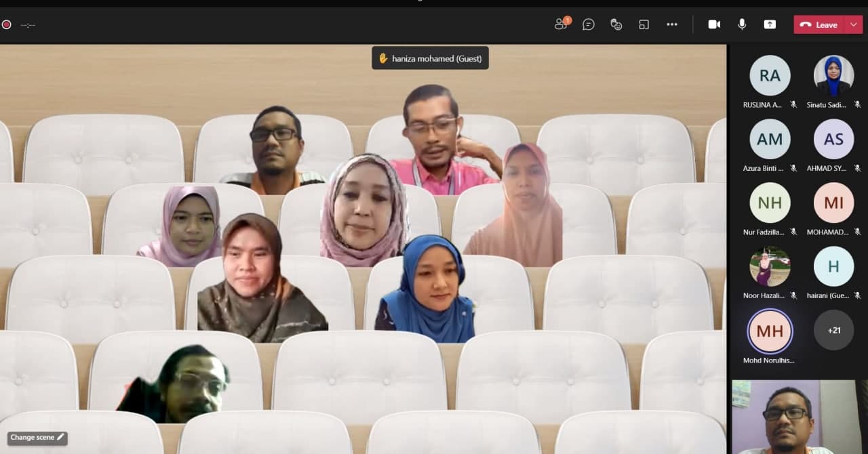Click the muted mic icon beside AHMAD SY...
The image size is (868, 454).
point(857,169)
